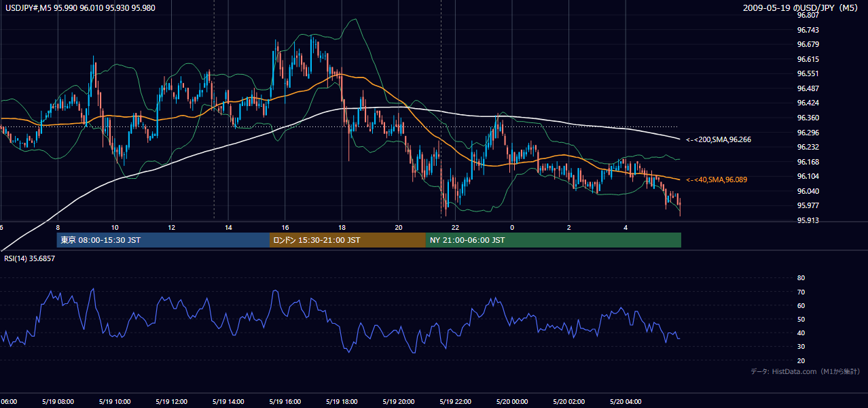Click hour tick 10 under price chart
868x408 pixels.
pos(115,228)
